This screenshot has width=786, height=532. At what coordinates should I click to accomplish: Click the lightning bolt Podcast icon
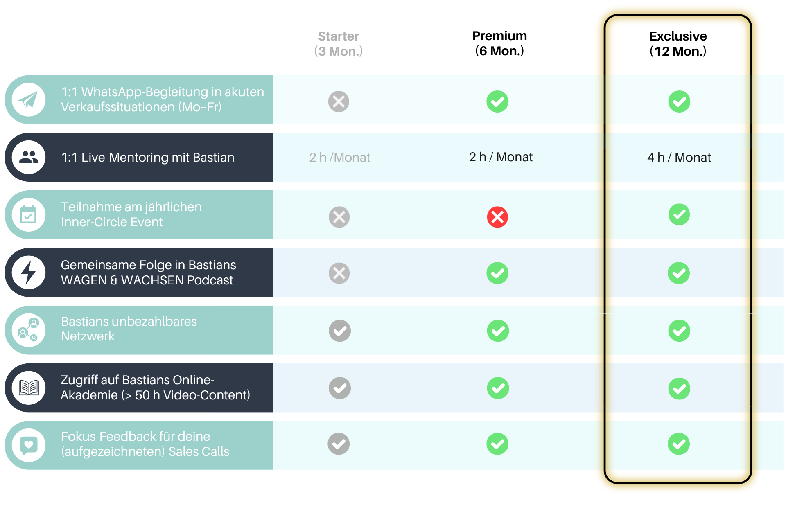pyautogui.click(x=28, y=273)
